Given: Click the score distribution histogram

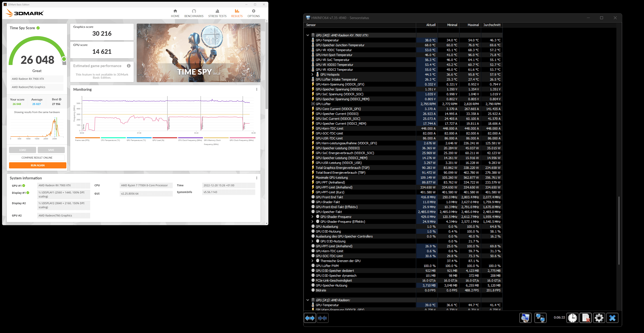Looking at the screenshot, I should click(37, 127).
